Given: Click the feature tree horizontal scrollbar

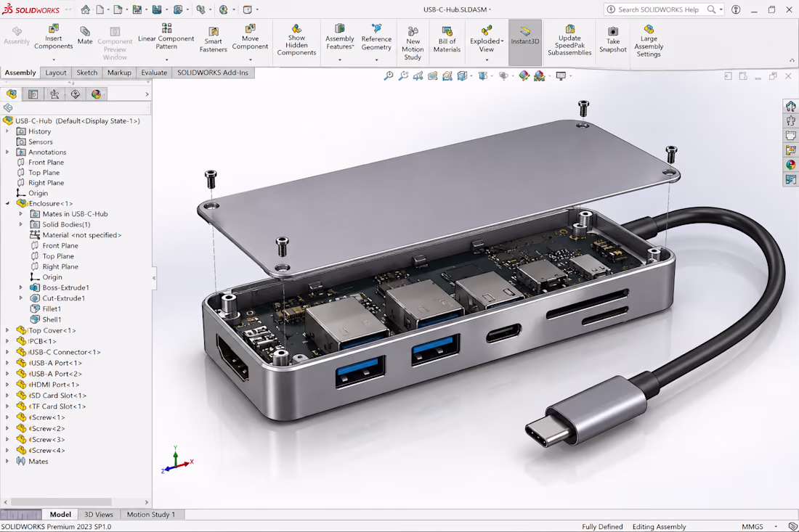Looking at the screenshot, I should coord(61,502).
